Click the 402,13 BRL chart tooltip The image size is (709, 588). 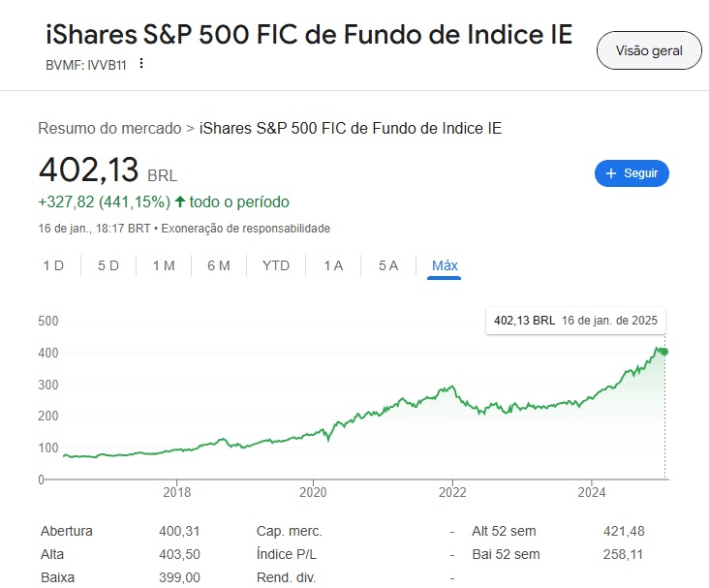click(576, 321)
